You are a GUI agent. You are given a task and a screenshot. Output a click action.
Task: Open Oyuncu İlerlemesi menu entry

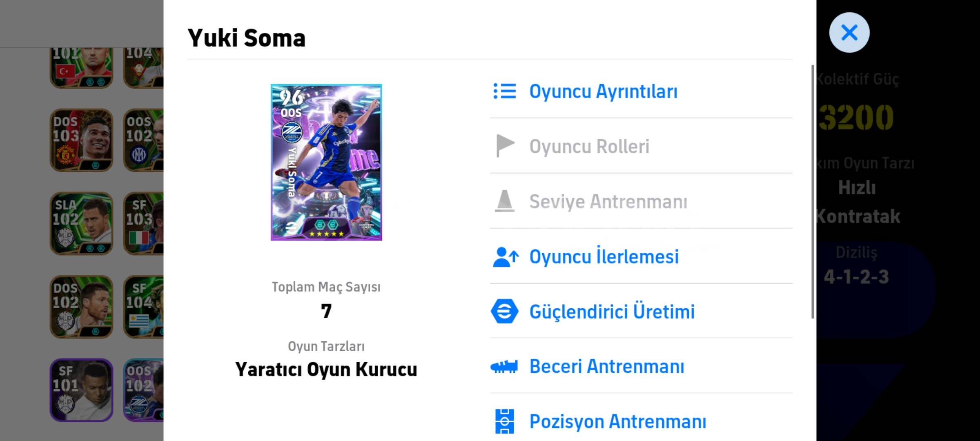(x=604, y=257)
